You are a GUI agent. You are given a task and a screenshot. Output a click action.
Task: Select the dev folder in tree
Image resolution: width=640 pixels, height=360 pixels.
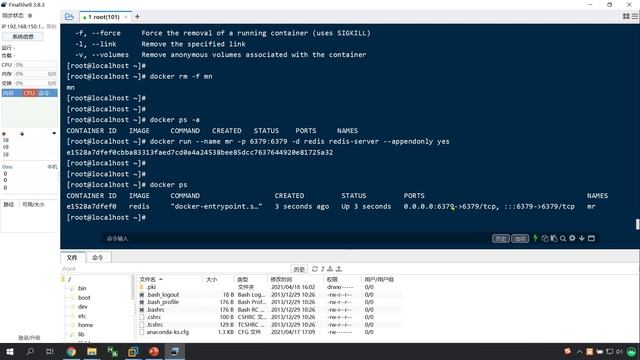(x=82, y=307)
